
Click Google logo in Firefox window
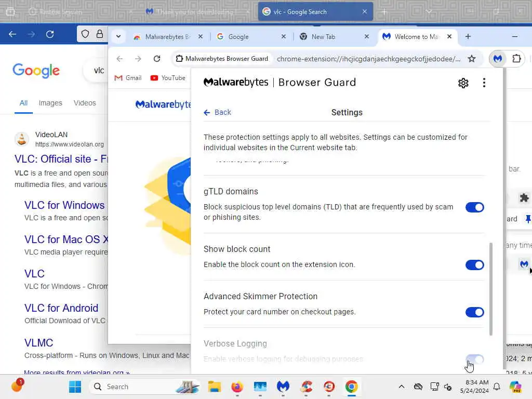[x=36, y=71]
